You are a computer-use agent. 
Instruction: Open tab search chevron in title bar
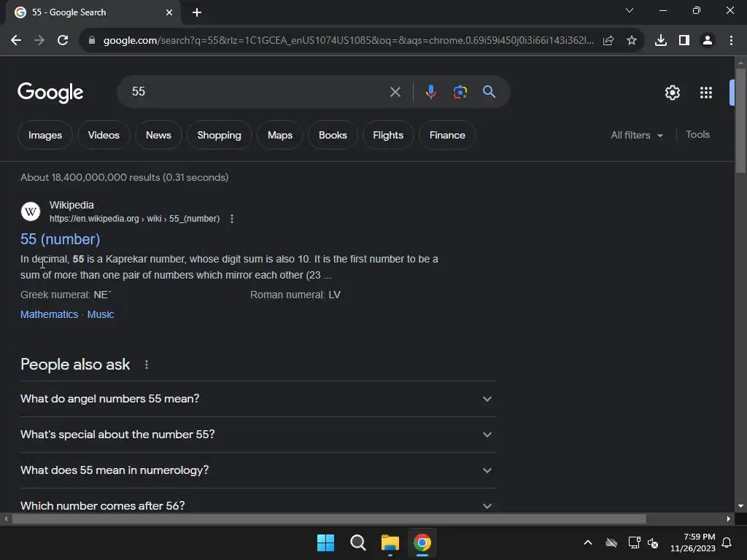click(x=630, y=10)
